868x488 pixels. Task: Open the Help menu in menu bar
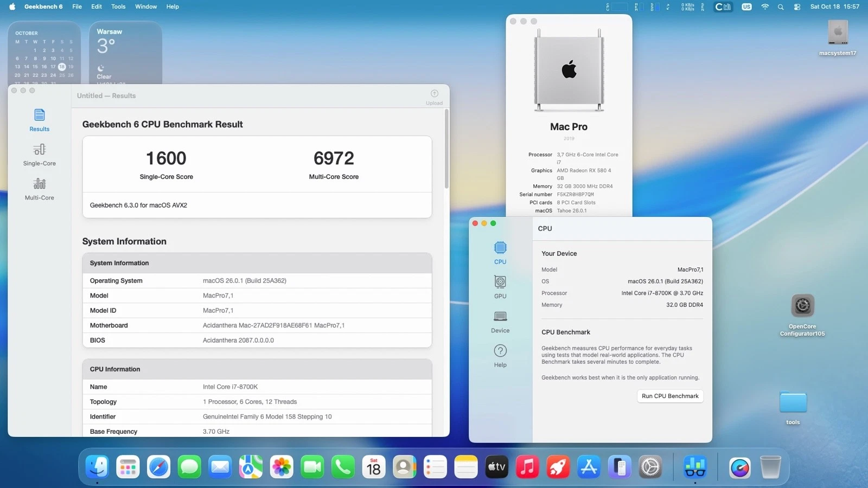(173, 7)
